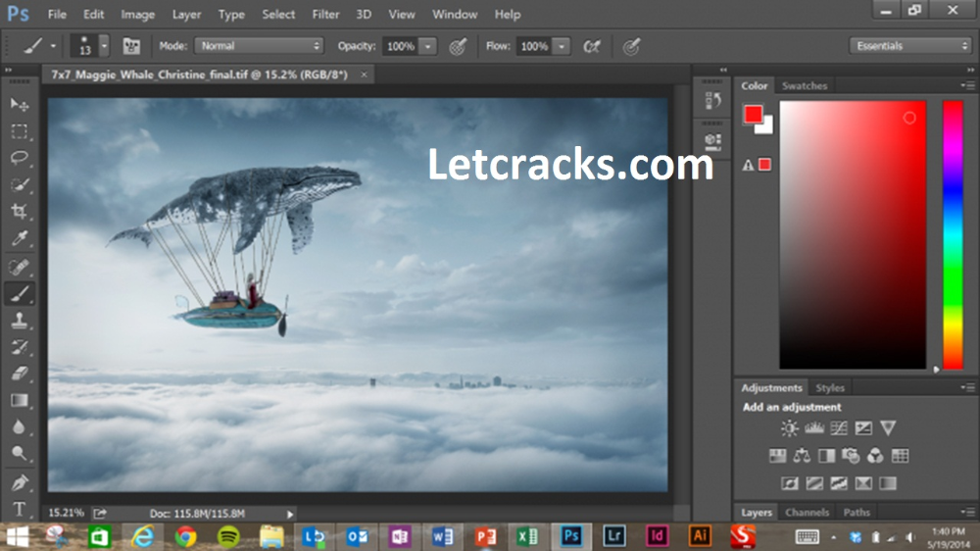Open the blending Mode dropdown
The width and height of the screenshot is (980, 551).
pos(259,46)
